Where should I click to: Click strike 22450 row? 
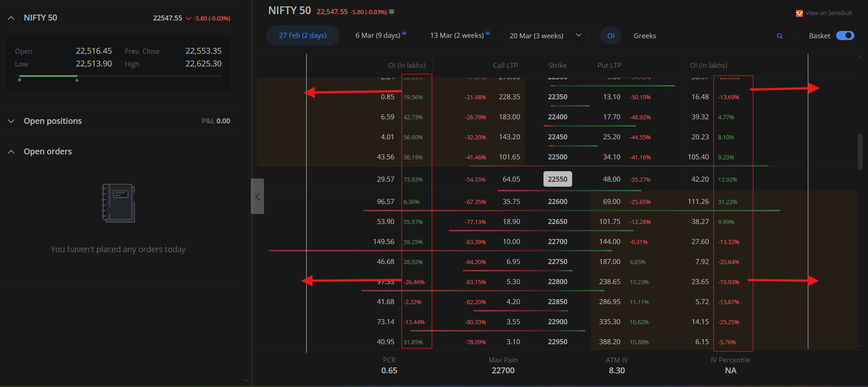point(558,137)
